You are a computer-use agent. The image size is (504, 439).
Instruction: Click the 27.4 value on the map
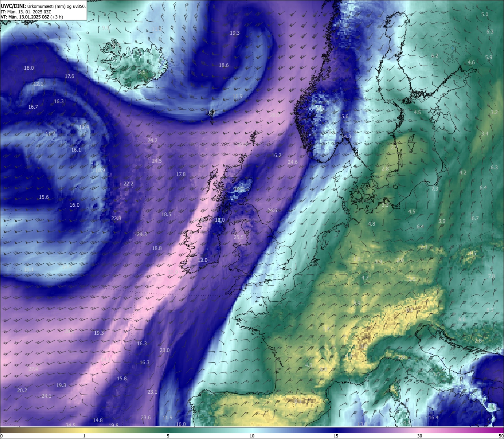point(33,369)
